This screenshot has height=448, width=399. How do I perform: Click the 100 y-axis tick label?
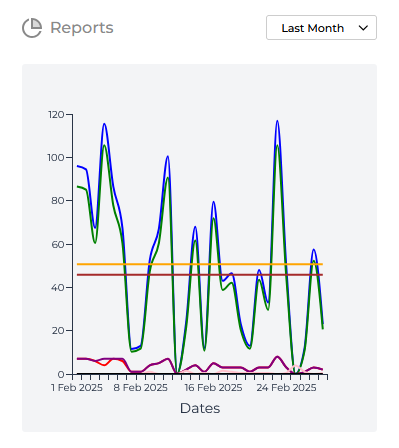(56, 158)
